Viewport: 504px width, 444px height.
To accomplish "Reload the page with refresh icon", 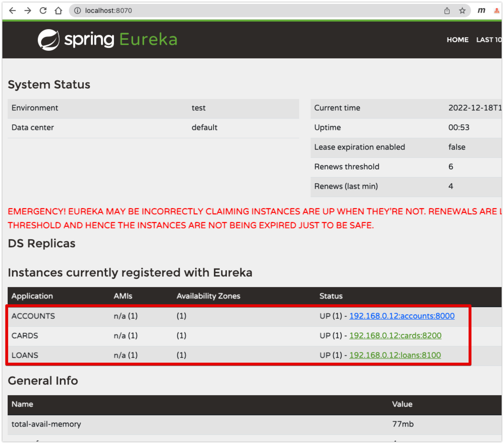I will pos(43,11).
